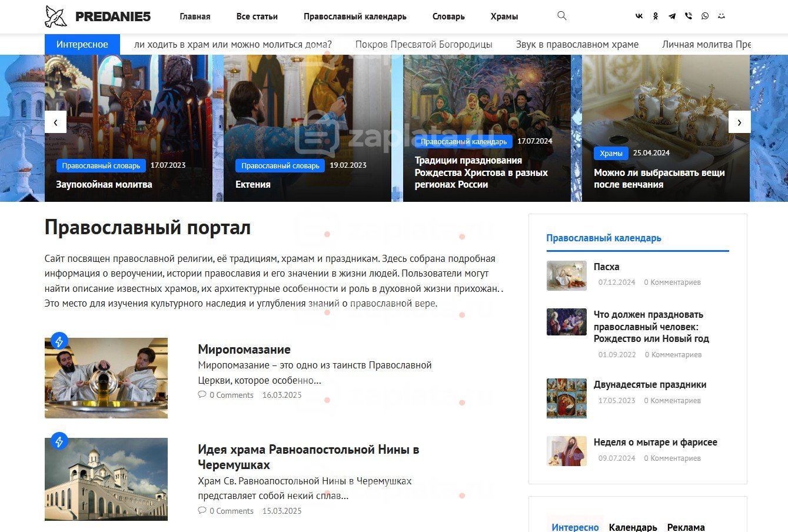This screenshot has height=532, width=788.
Task: Open Главная menu item
Action: (195, 16)
